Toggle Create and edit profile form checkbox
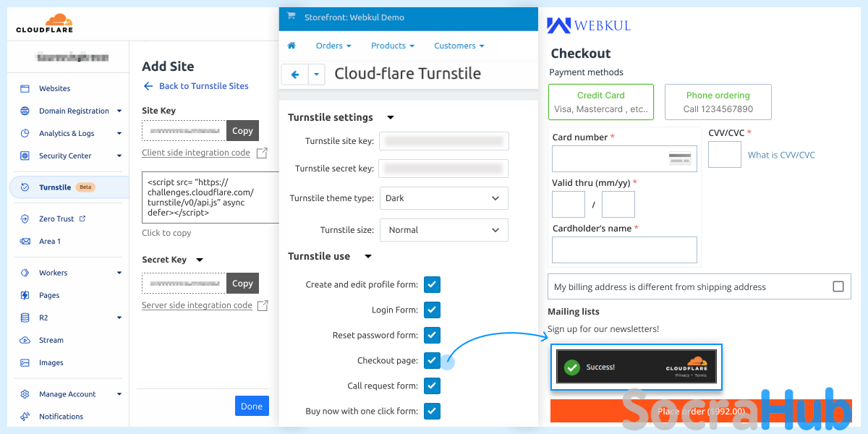 [x=432, y=284]
